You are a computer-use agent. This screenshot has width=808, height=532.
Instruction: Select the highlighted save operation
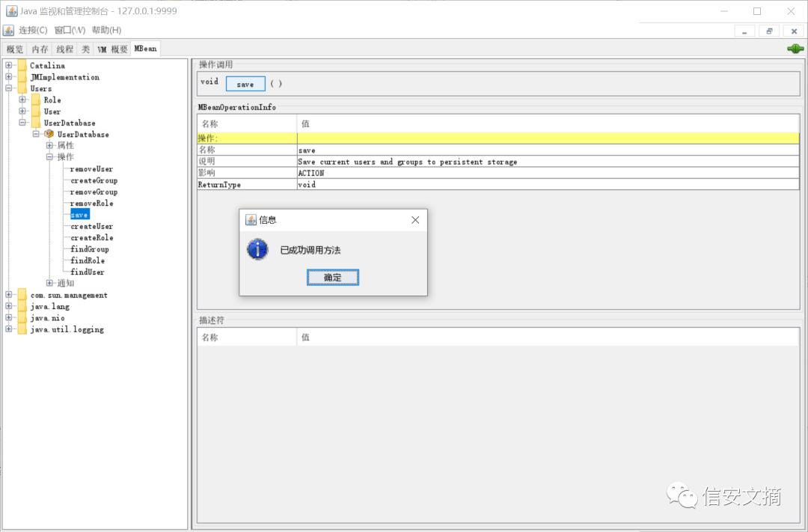[80, 215]
